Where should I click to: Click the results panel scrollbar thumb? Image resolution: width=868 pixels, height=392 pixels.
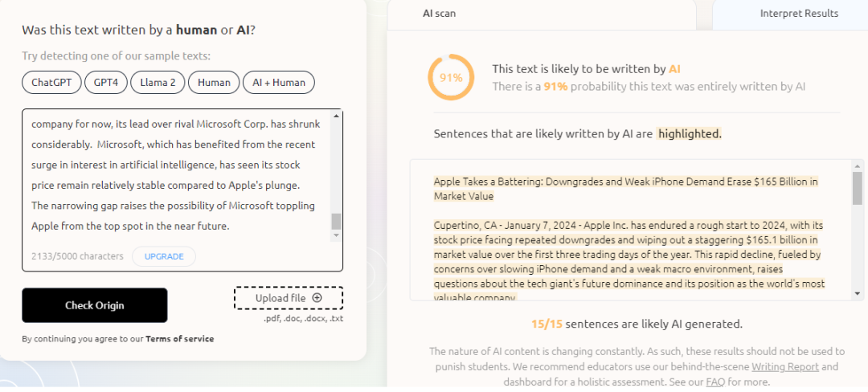[858, 188]
